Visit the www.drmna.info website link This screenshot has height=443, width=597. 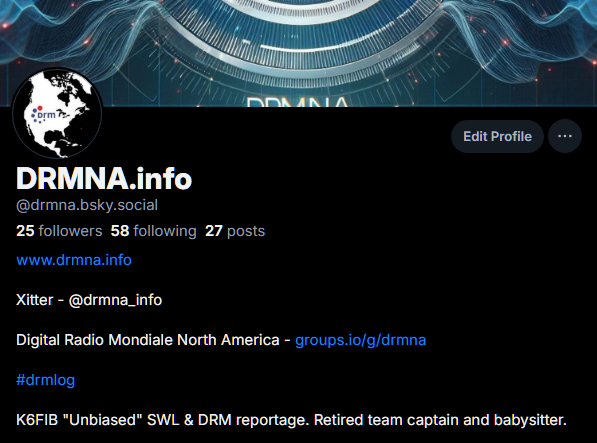[74, 260]
